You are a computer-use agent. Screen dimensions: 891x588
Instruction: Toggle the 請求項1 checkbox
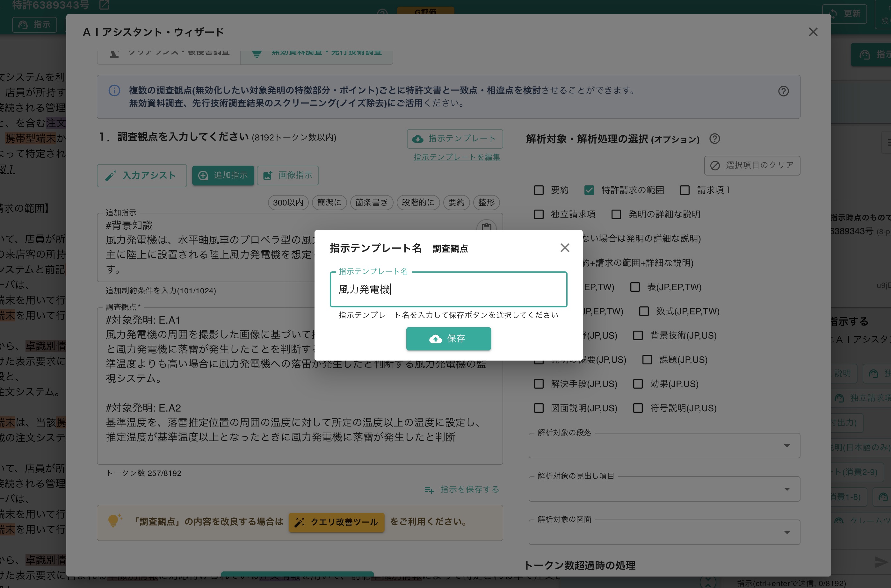(685, 190)
